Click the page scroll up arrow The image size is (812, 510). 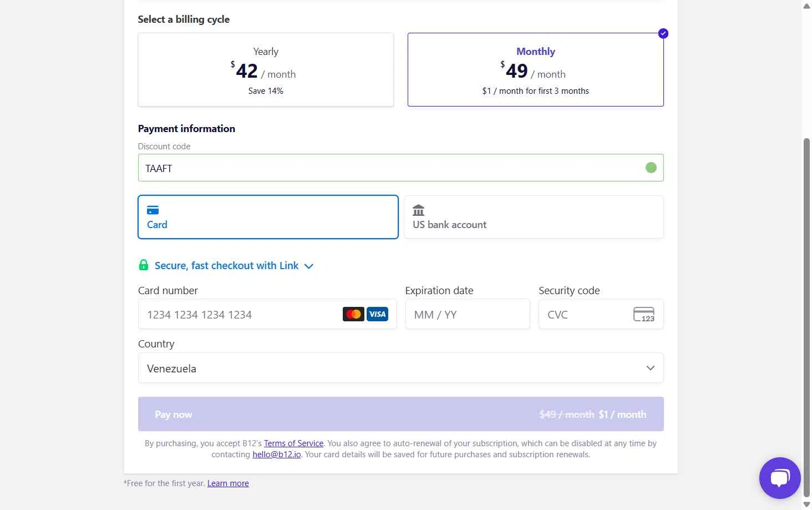806,6
